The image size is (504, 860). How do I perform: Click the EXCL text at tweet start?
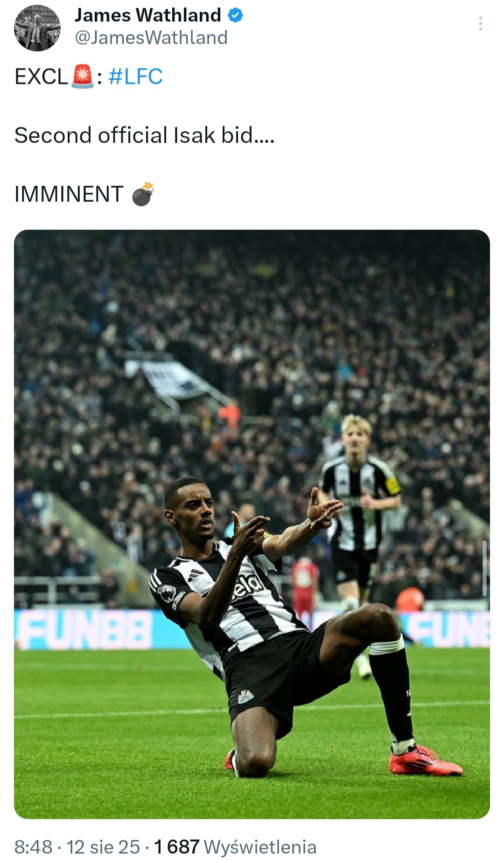coord(42,77)
